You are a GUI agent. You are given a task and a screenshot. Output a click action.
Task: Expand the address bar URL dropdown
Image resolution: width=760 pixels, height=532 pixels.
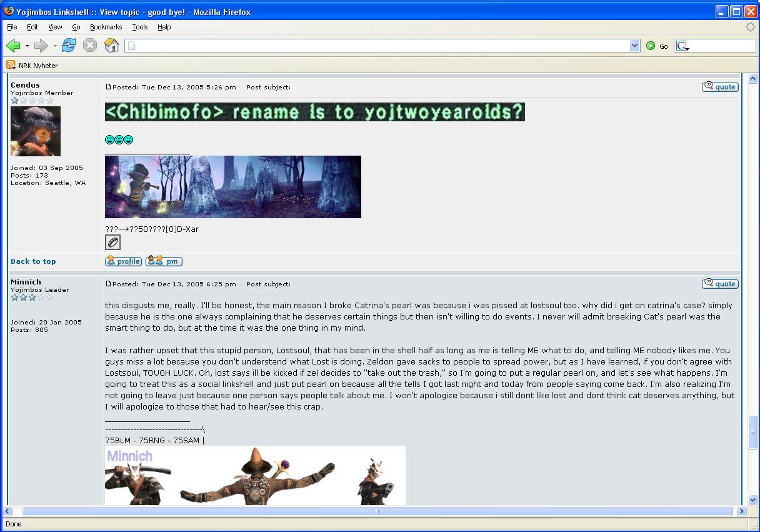[634, 46]
